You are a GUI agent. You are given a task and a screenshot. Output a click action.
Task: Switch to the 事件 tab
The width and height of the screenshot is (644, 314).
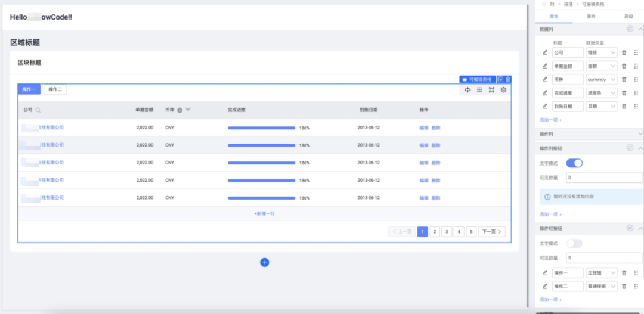coord(591,17)
